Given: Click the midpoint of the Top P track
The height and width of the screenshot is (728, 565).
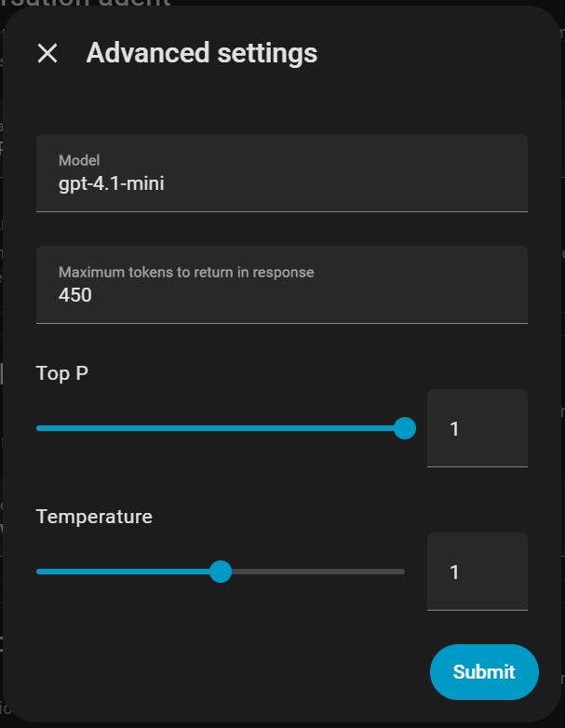Looking at the screenshot, I should 221,428.
